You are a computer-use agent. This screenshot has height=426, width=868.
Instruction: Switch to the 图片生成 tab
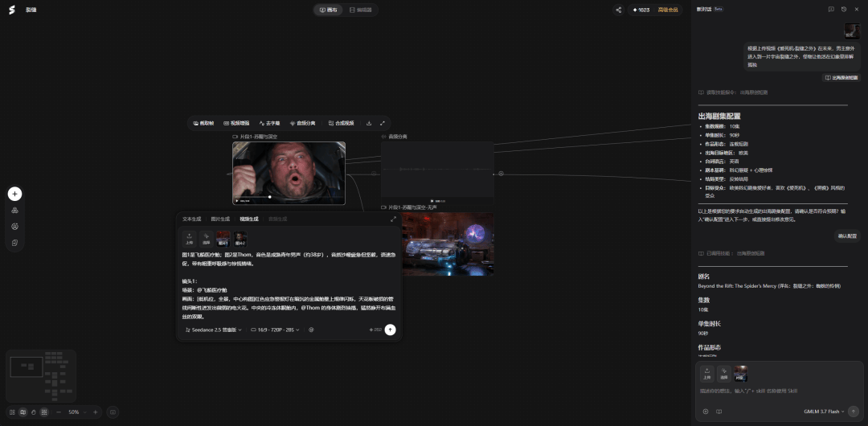220,219
